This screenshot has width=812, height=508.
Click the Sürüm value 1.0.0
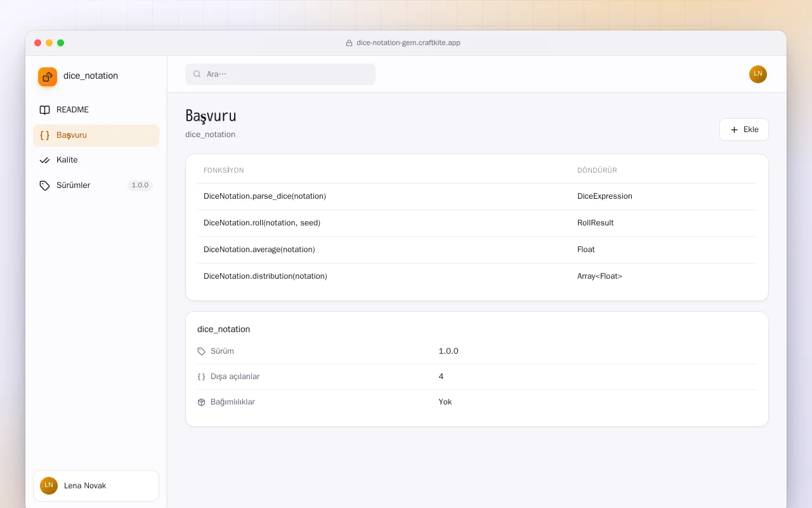[449, 351]
